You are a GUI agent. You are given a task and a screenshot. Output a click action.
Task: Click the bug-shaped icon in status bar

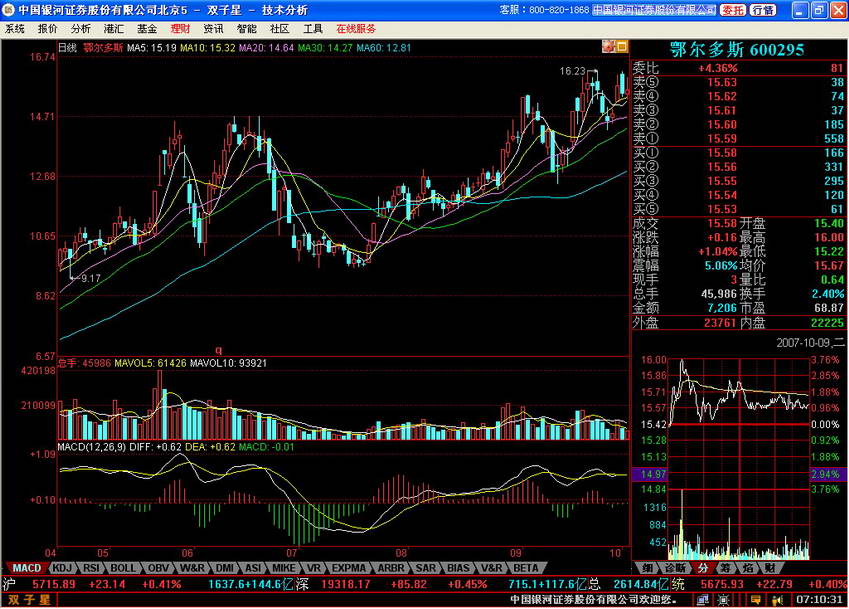click(723, 600)
